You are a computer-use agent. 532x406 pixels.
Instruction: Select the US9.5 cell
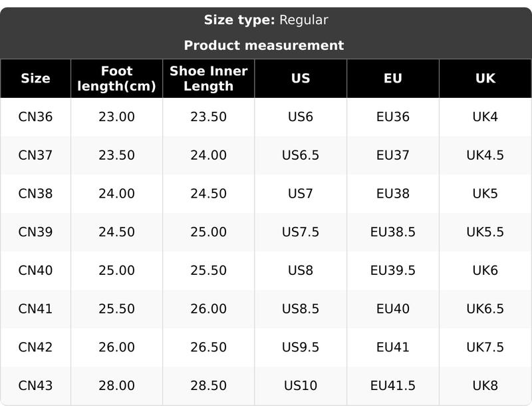pyautogui.click(x=301, y=347)
